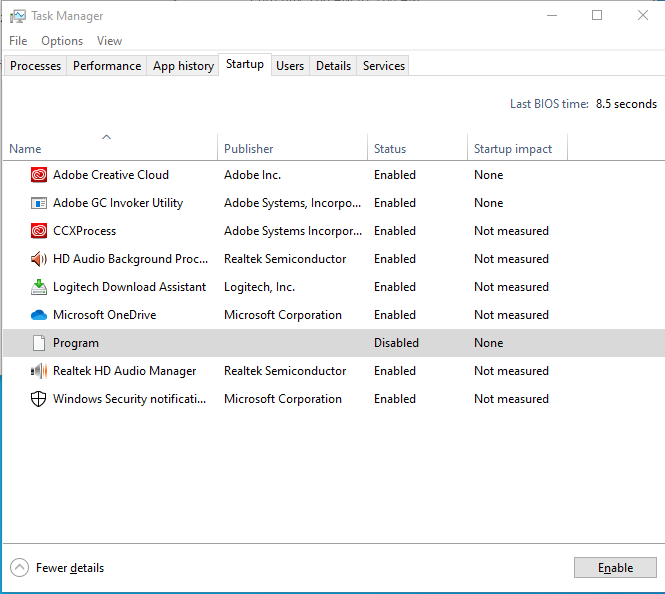Sort by Startup impact column header

tap(517, 149)
